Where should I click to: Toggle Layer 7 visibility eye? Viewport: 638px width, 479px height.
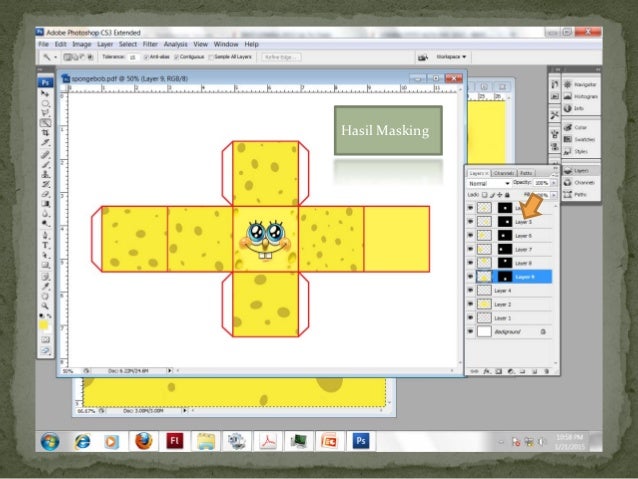click(470, 249)
